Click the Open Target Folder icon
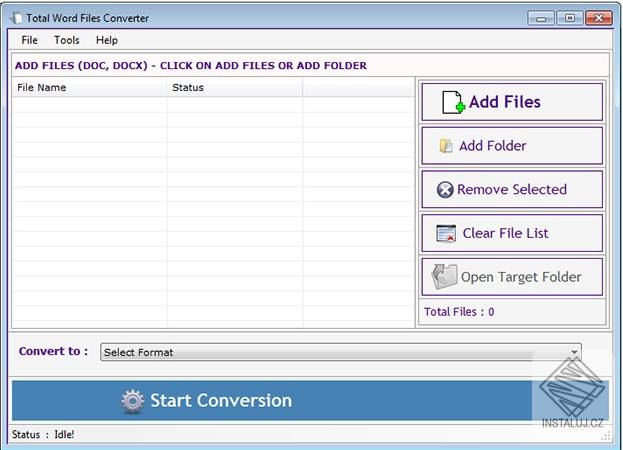 pos(444,276)
